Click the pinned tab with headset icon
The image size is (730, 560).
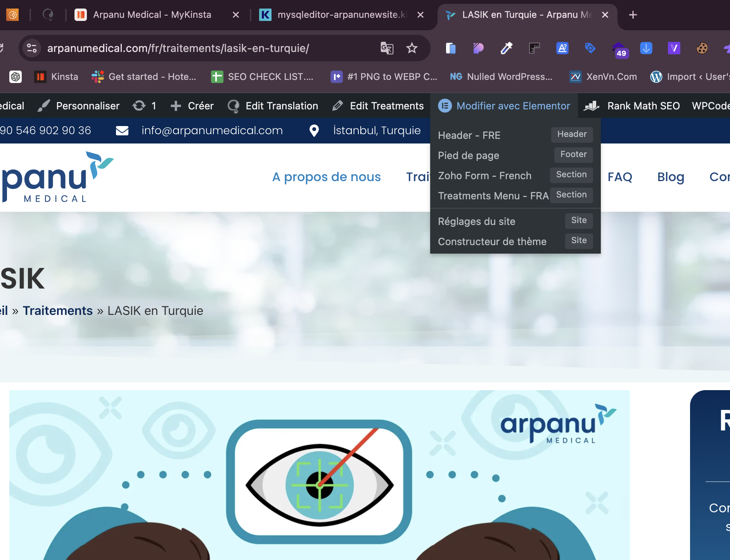pos(48,15)
